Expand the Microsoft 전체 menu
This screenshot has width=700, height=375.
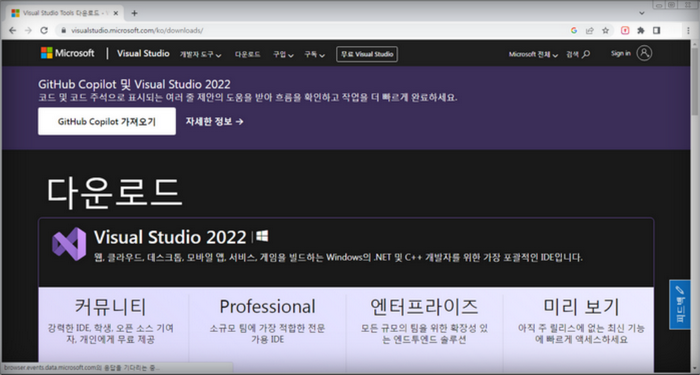click(x=533, y=54)
